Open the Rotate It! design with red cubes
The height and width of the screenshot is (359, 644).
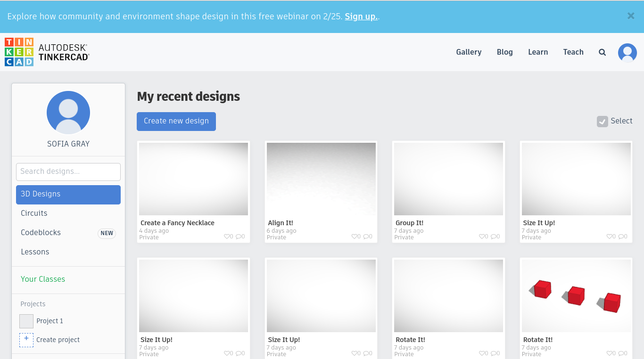[576, 295]
